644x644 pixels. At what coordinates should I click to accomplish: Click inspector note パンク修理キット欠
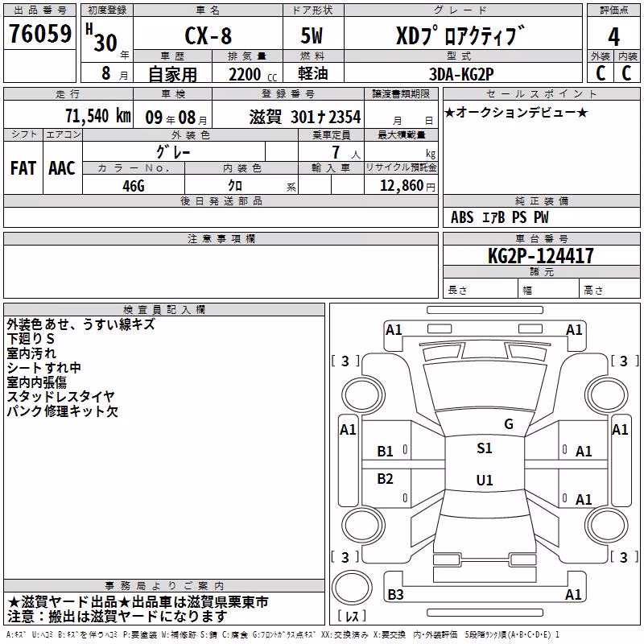pyautogui.click(x=62, y=411)
